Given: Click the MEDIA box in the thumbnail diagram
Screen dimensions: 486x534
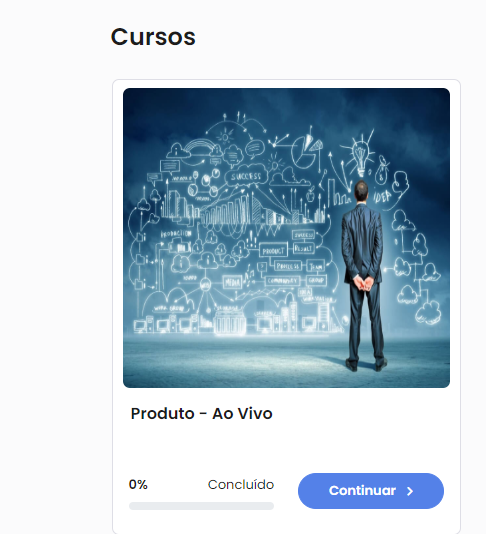Looking at the screenshot, I should click(233, 282).
